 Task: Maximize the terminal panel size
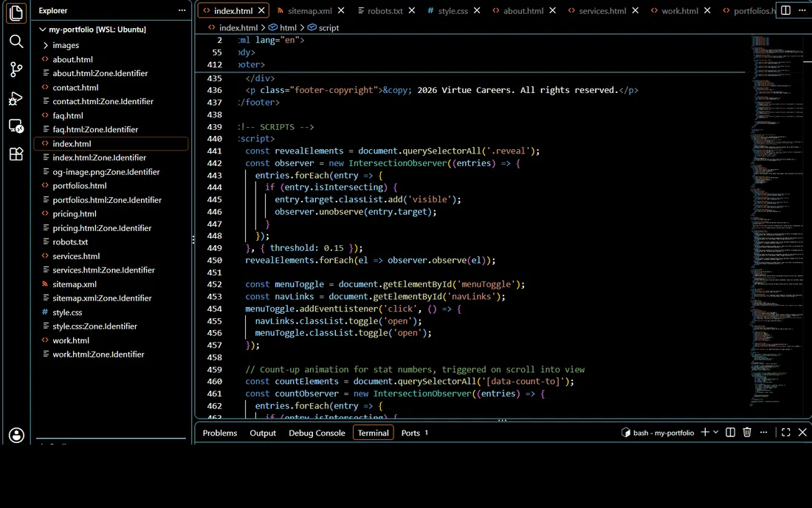tap(785, 433)
